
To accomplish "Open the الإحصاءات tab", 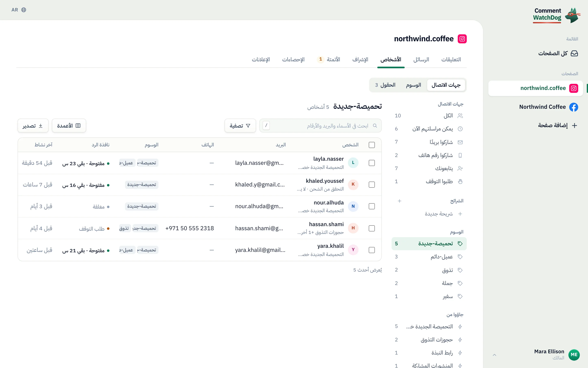I will pyautogui.click(x=293, y=60).
